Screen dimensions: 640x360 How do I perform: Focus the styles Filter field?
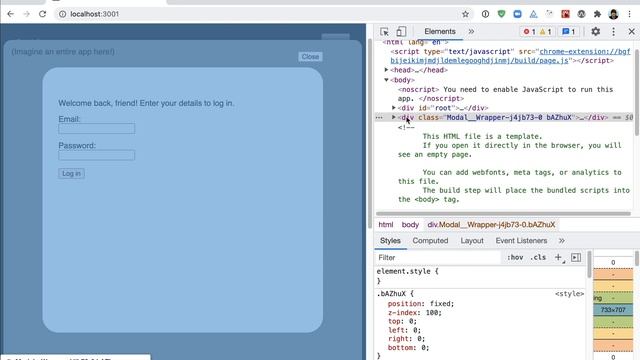(438, 258)
